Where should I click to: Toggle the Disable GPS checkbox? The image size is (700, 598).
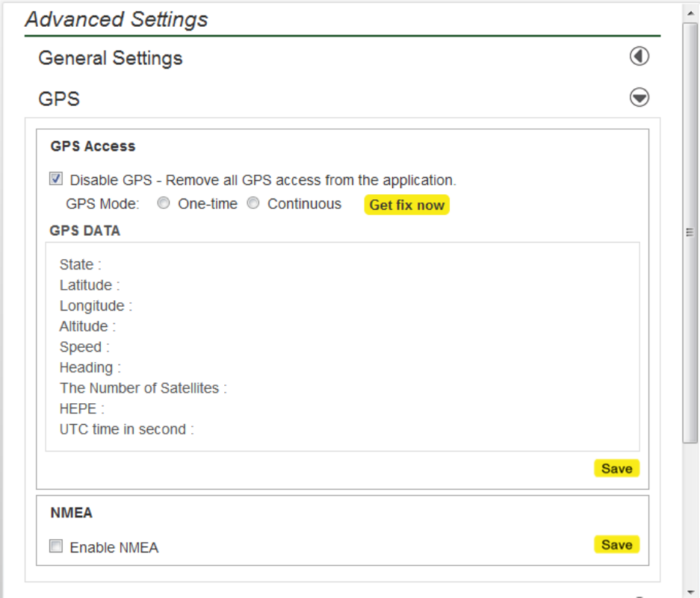click(56, 179)
